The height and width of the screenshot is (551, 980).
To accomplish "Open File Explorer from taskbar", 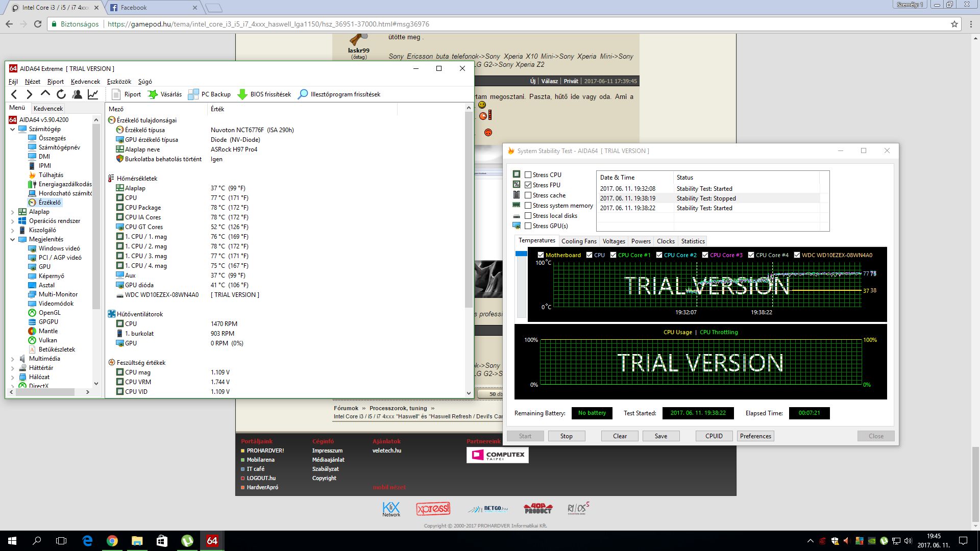I will coord(137,541).
